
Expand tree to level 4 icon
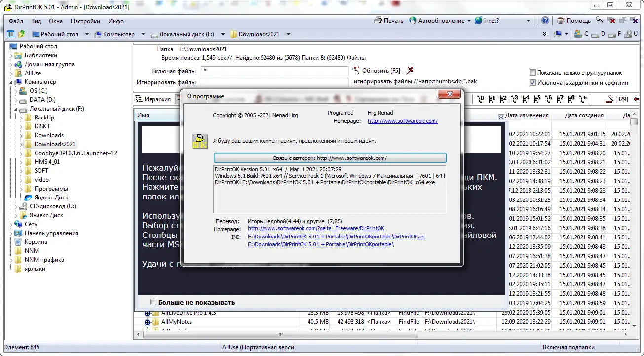tap(526, 99)
